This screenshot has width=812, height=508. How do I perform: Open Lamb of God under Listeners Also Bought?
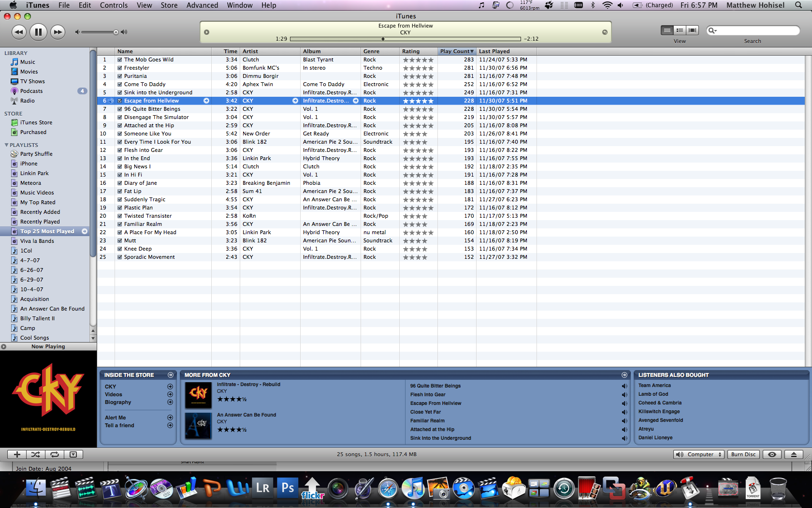click(653, 394)
